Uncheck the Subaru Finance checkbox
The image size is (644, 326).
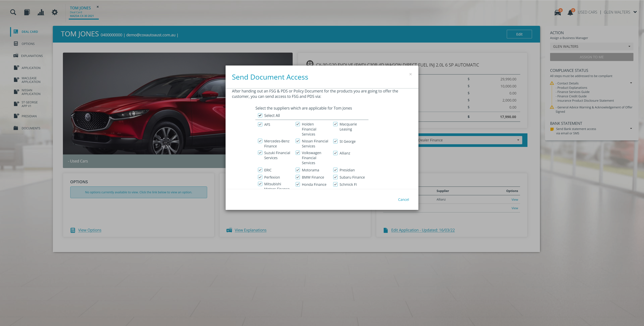point(335,177)
